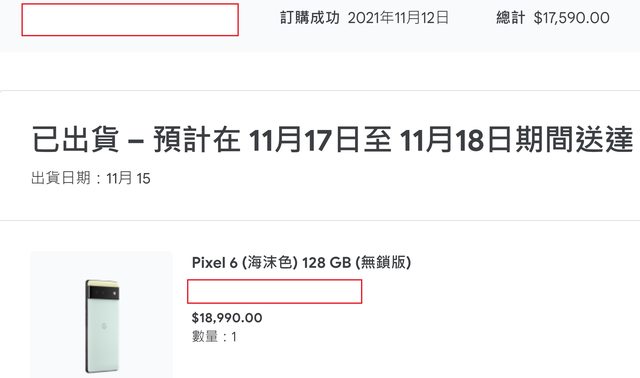The height and width of the screenshot is (378, 640).
Task: Click the 海沫色 color name in title
Action: pos(270,262)
